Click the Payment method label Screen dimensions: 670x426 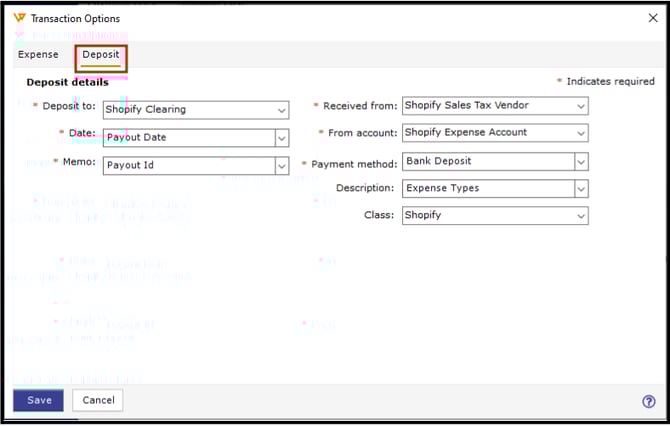tap(354, 164)
